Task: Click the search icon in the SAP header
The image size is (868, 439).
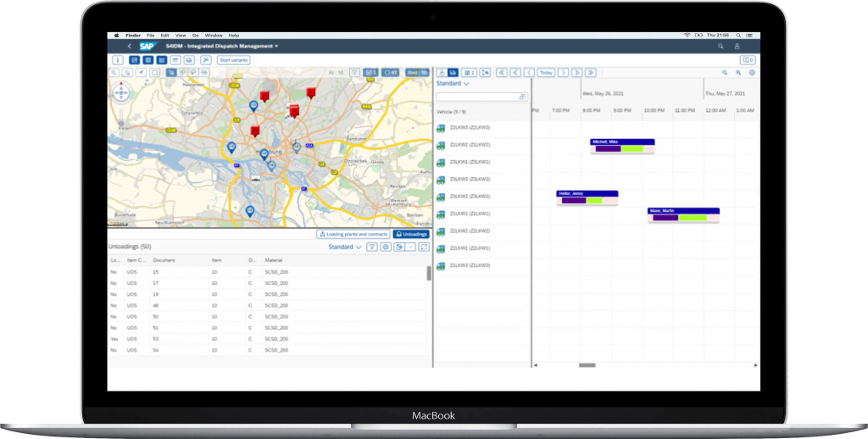Action: click(721, 46)
